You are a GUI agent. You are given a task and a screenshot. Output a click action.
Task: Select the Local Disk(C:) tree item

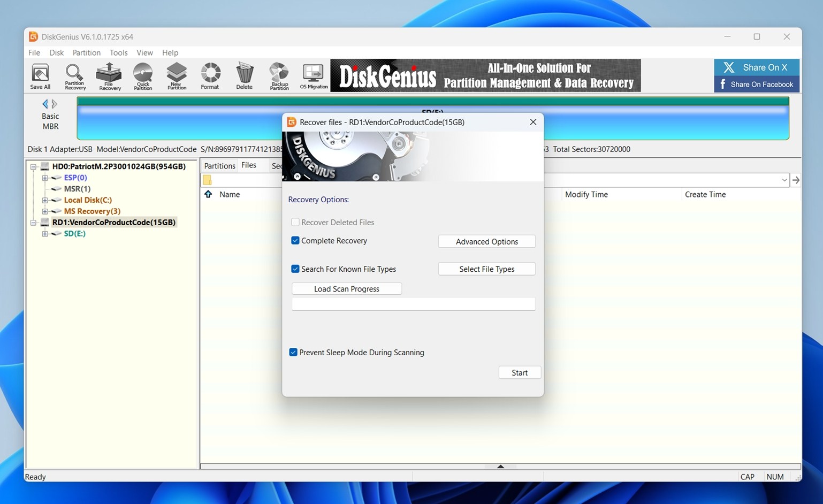87,200
